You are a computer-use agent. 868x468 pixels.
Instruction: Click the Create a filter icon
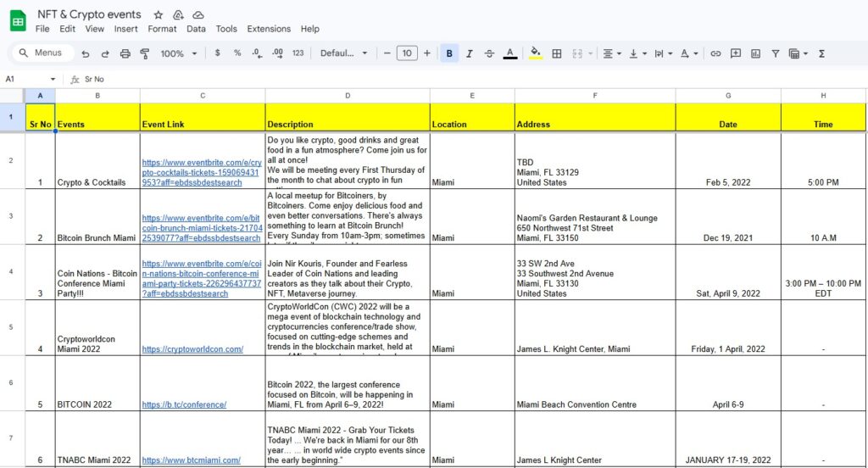coord(776,53)
